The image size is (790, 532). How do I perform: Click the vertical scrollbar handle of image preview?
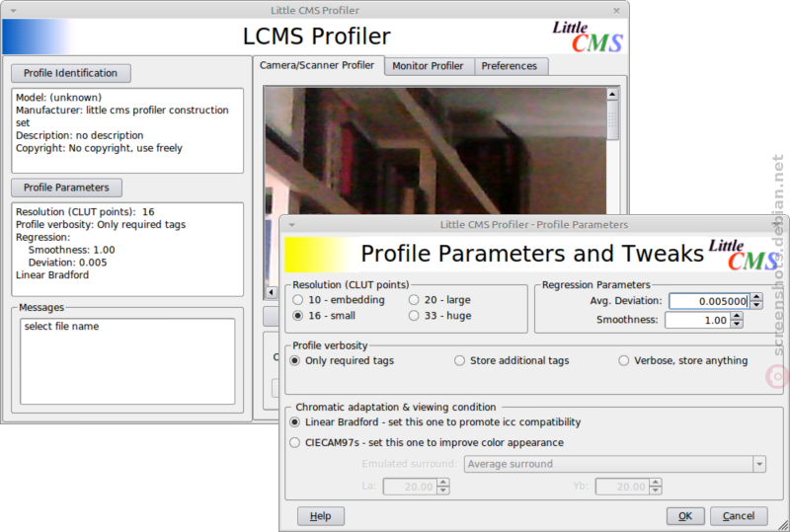[x=612, y=119]
